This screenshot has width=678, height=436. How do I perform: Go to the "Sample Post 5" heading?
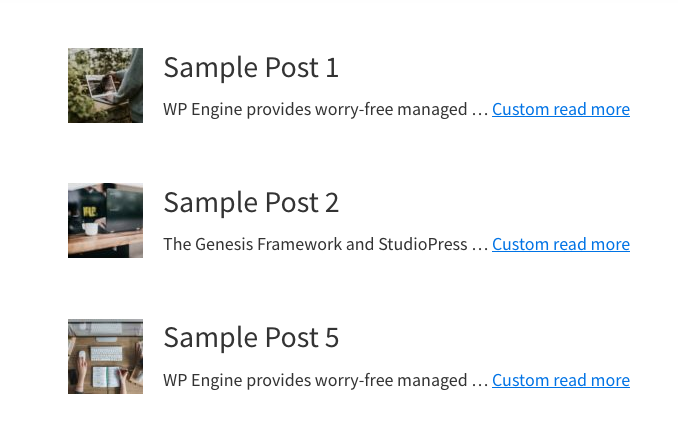[x=251, y=338]
